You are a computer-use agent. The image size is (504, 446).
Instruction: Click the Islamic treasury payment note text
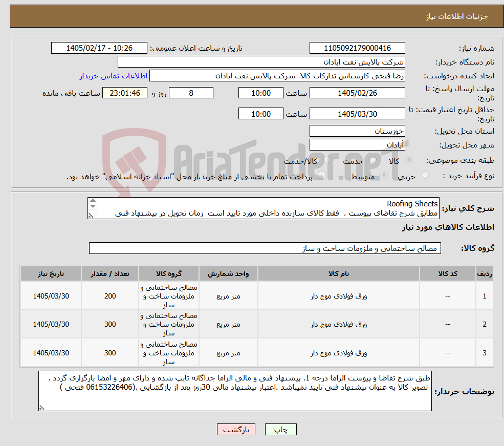[189, 177]
